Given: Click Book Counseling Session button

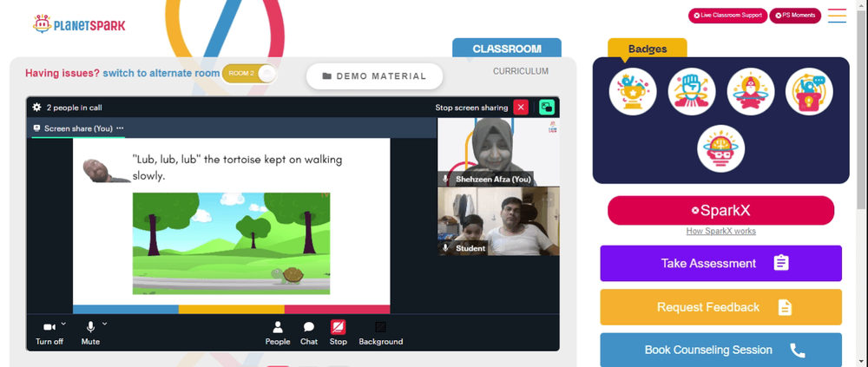Looking at the screenshot, I should pos(720,350).
